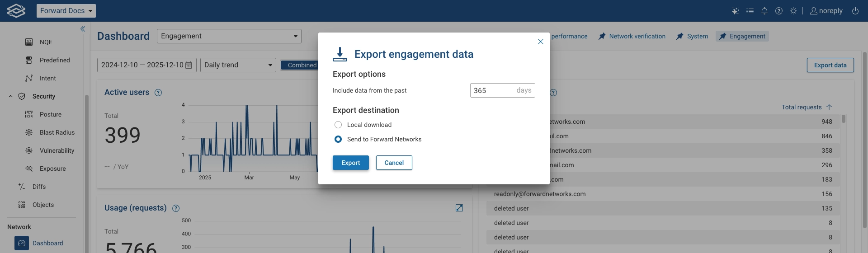
Task: Click the Intent icon in sidebar
Action: point(29,78)
